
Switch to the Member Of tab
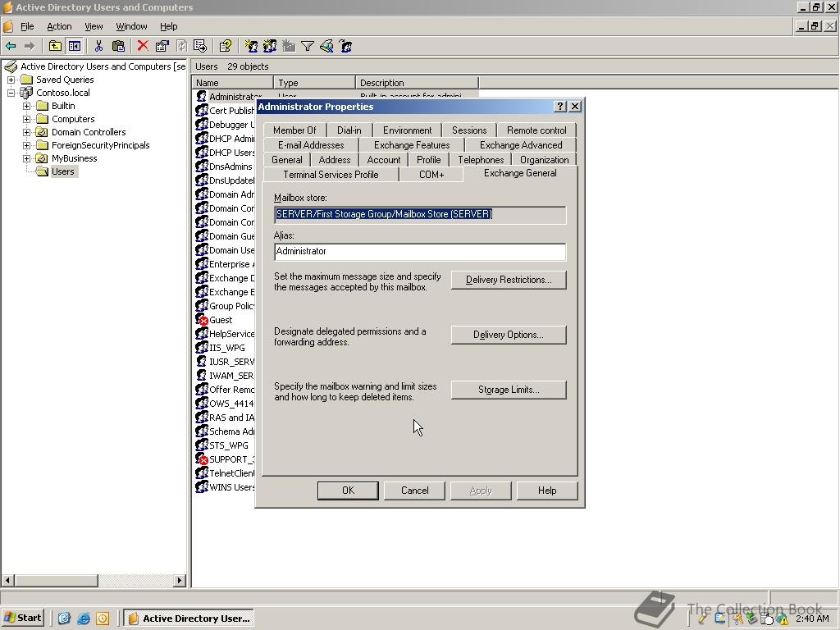[x=294, y=130]
